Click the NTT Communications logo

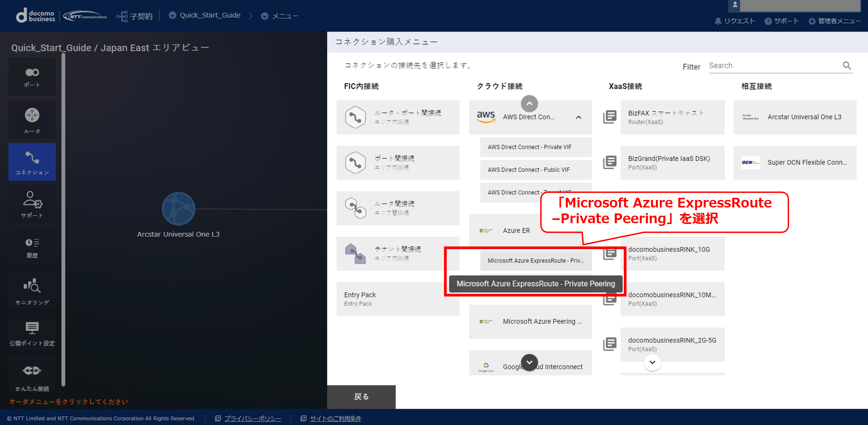coord(85,16)
